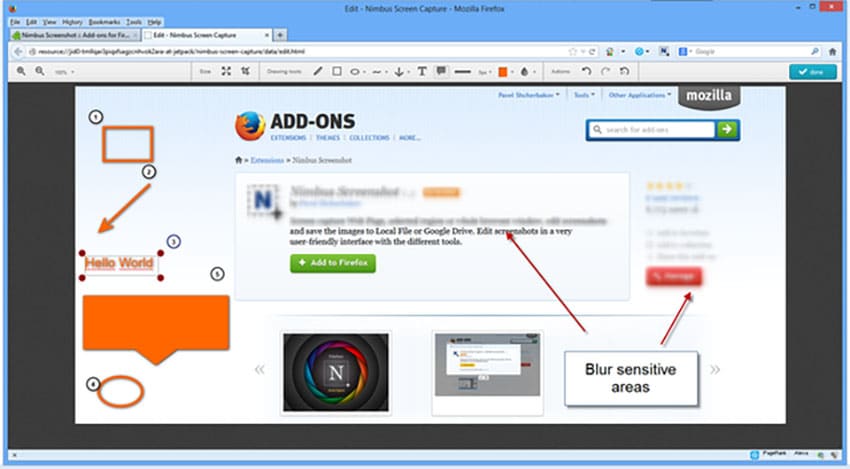Select the resize image tool
This screenshot has width=850, height=469.
pos(226,71)
